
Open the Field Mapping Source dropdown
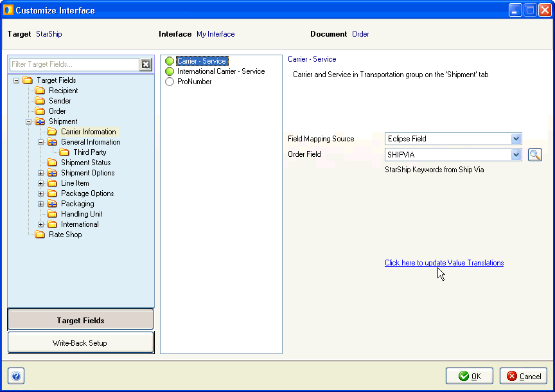[x=516, y=139]
